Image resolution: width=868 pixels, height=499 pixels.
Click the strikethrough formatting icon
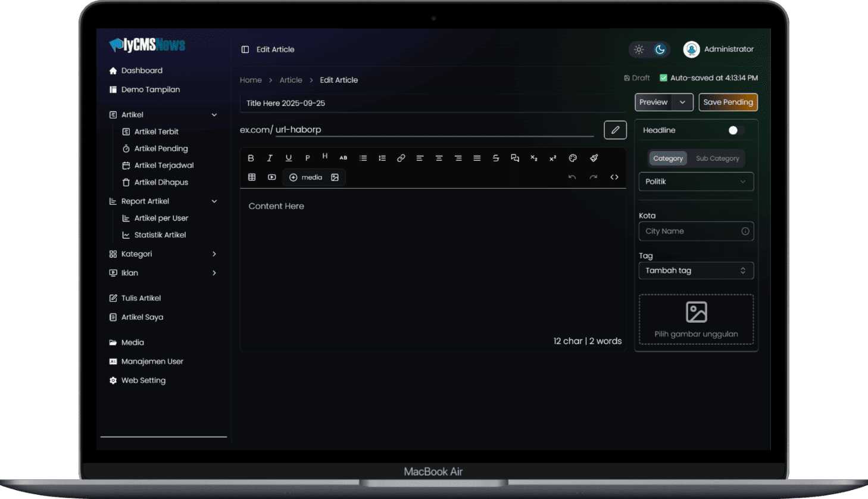click(x=495, y=158)
